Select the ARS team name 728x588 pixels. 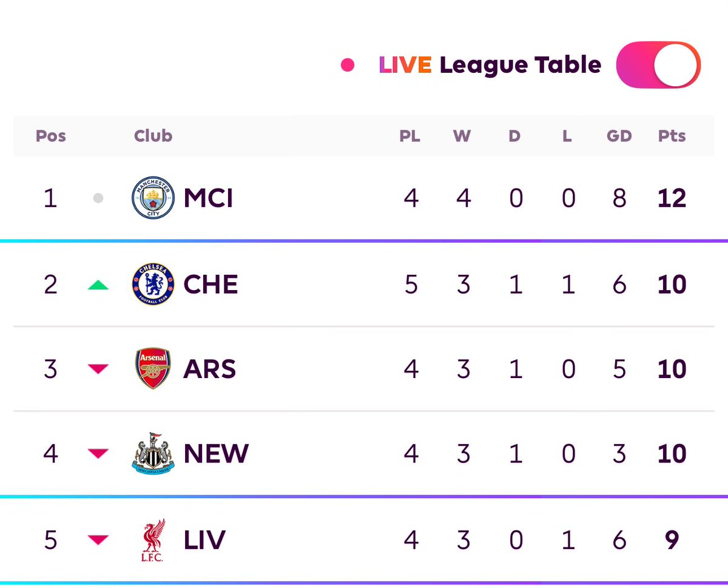pyautogui.click(x=209, y=369)
